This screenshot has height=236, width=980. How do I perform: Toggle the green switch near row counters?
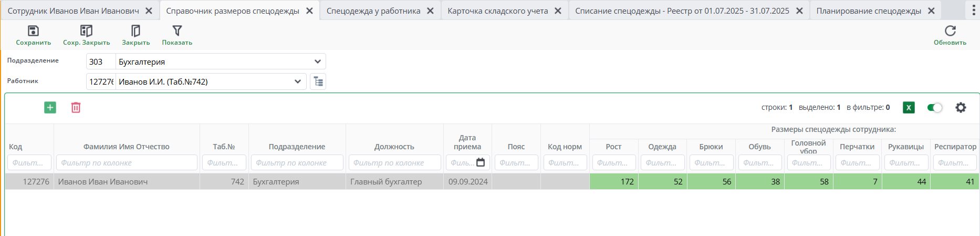pos(935,108)
